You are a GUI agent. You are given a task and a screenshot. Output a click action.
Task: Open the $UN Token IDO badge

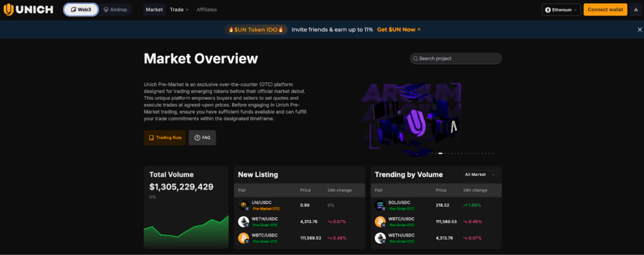coord(256,30)
